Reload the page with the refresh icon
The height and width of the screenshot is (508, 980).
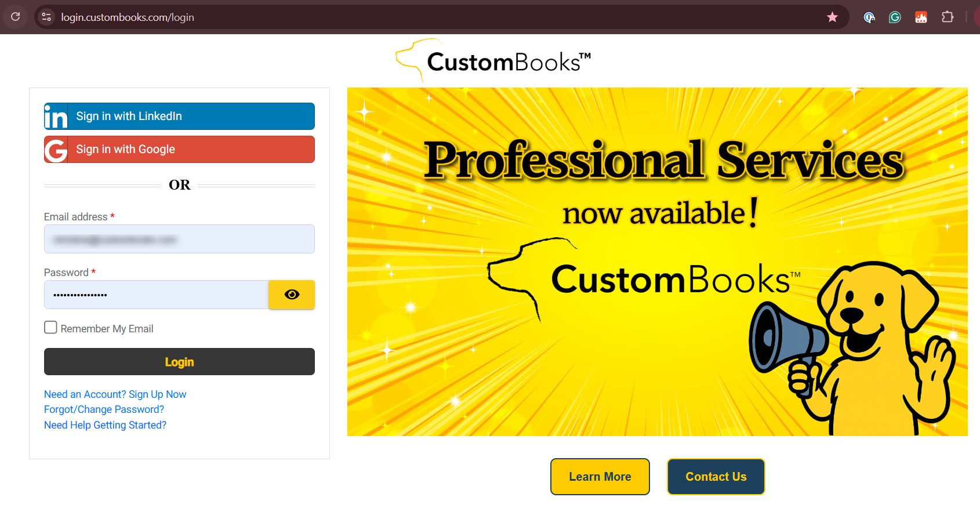click(x=16, y=17)
